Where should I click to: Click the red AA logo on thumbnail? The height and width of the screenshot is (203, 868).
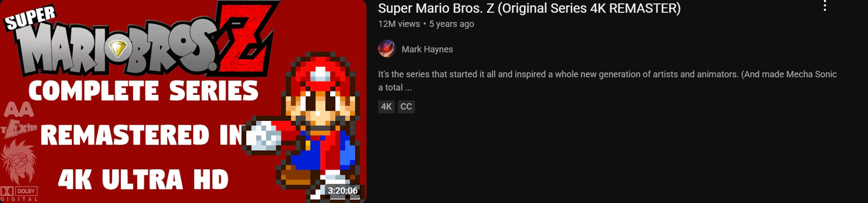tap(19, 109)
